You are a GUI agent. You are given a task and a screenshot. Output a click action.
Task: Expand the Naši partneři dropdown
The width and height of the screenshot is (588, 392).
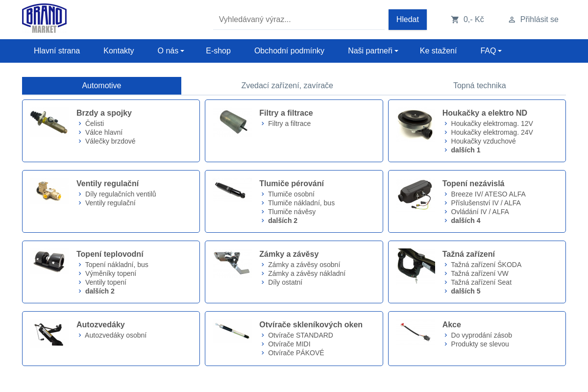click(373, 51)
